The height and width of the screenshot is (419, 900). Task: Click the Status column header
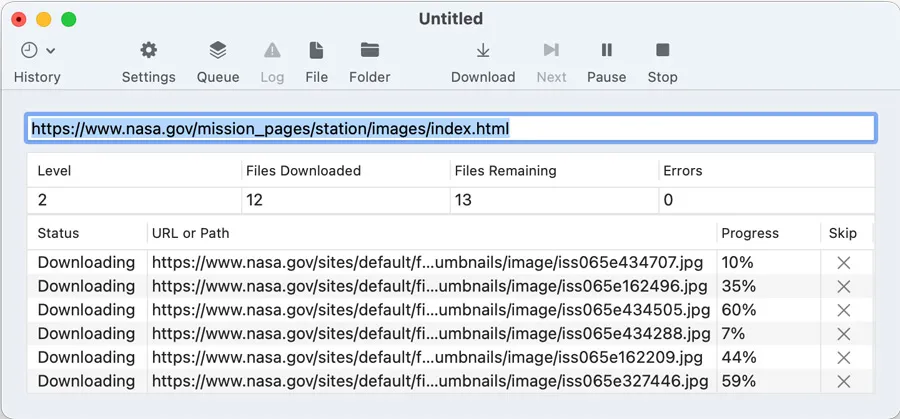pyautogui.click(x=58, y=233)
